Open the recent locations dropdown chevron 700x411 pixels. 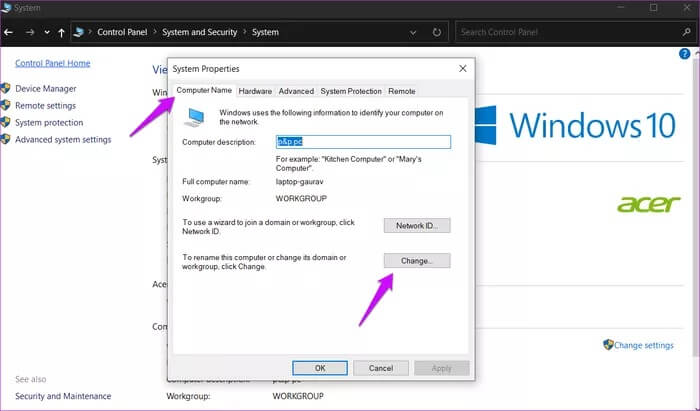point(47,33)
